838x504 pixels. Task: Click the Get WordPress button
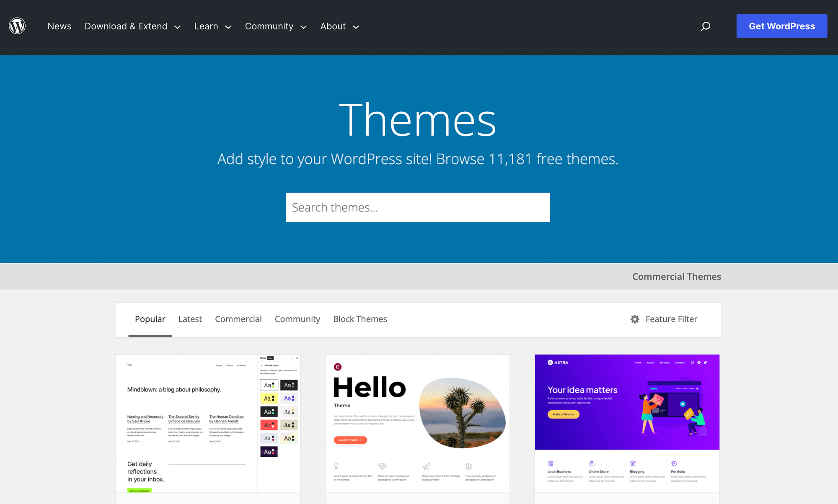click(x=782, y=25)
